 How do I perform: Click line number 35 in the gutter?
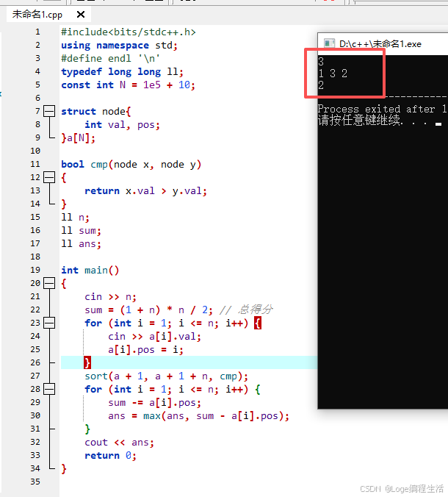click(35, 482)
